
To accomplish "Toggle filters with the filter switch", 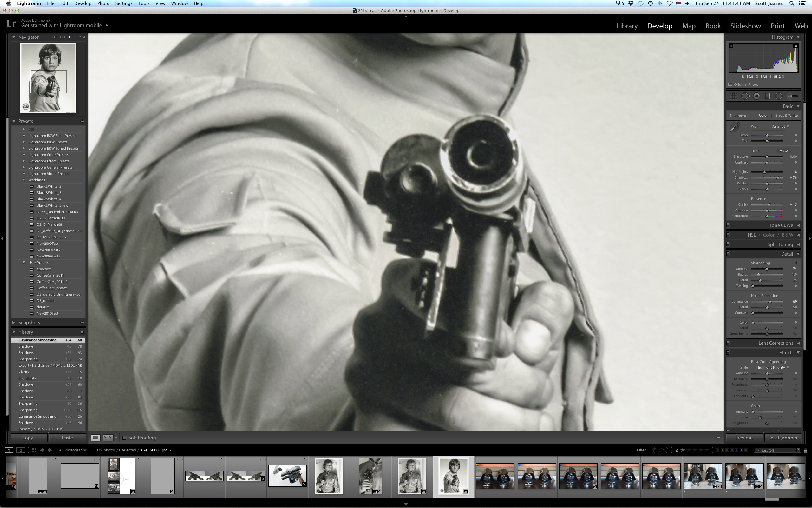I will tap(805, 450).
